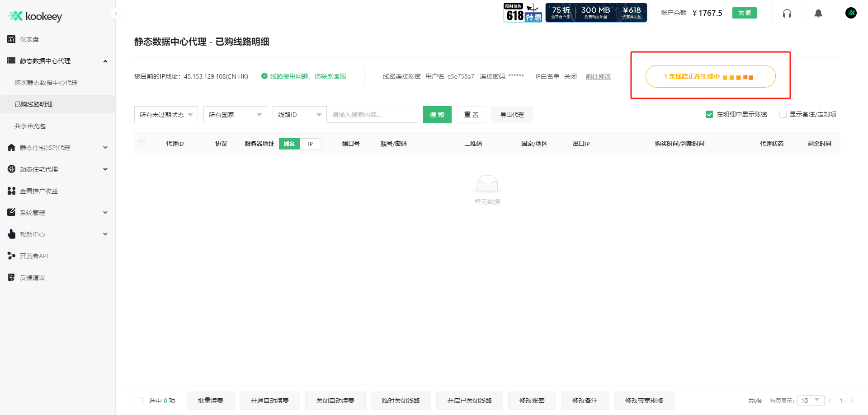868x415 pixels.
Task: Open the 所有国家 country dropdown
Action: 235,114
